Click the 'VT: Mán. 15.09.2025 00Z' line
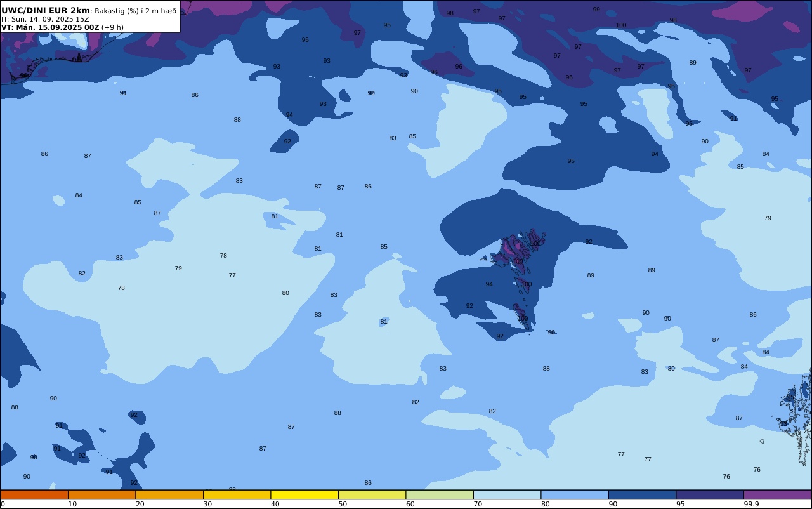Screen dimensions: 812x509 pyautogui.click(x=50, y=27)
